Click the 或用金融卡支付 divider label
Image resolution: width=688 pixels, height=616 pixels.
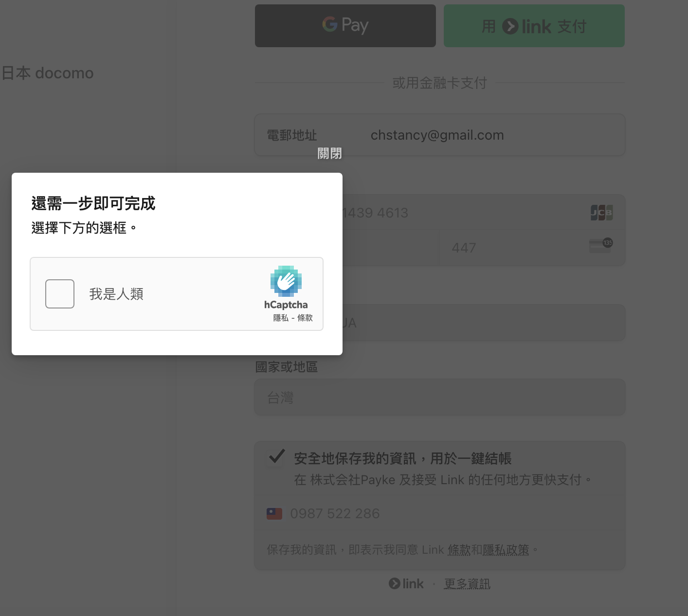[440, 83]
